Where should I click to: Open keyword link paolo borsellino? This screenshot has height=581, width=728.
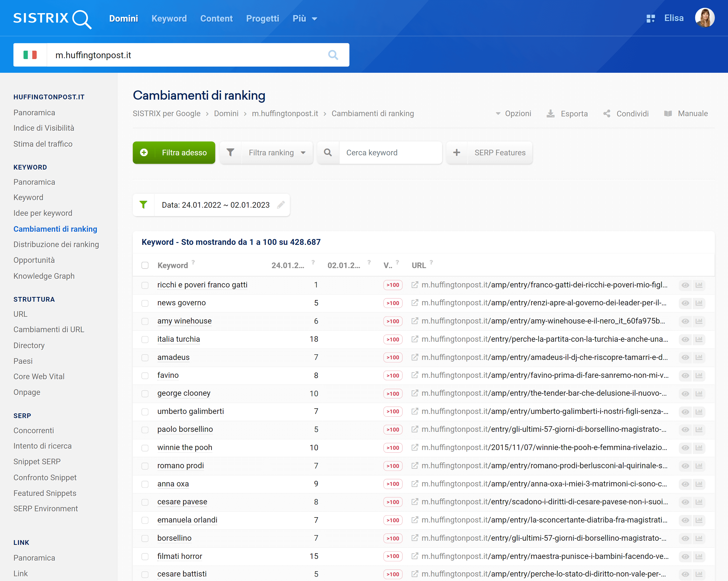coord(185,429)
